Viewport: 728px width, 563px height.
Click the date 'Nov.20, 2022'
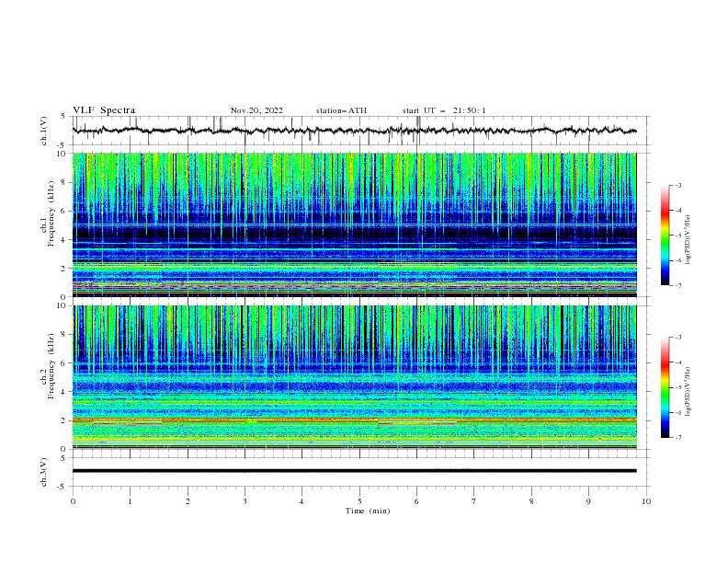(x=256, y=110)
